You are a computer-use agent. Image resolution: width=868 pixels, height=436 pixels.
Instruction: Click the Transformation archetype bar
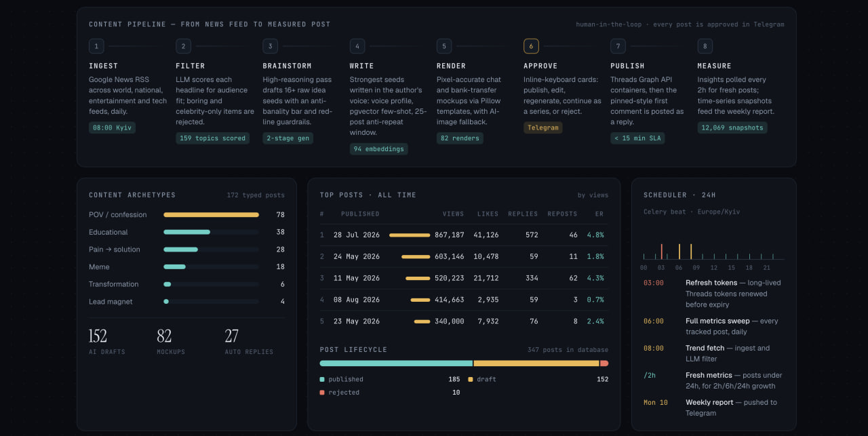(x=167, y=284)
